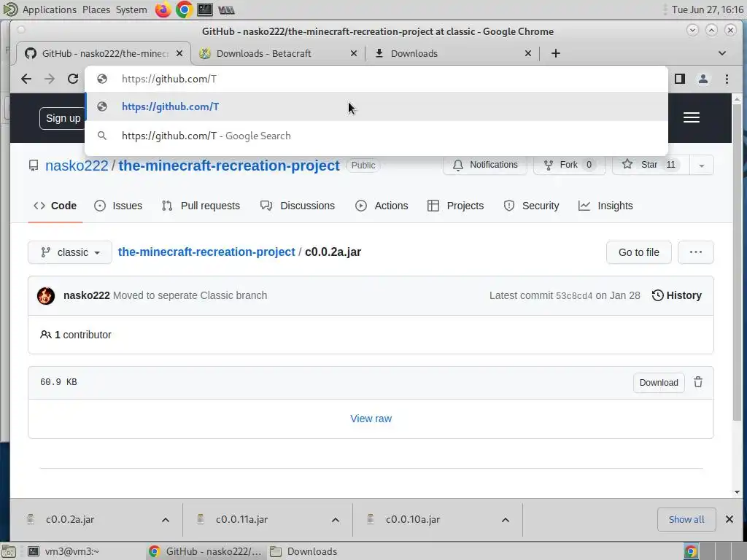
Task: Close the Downloads tab
Action: (528, 53)
